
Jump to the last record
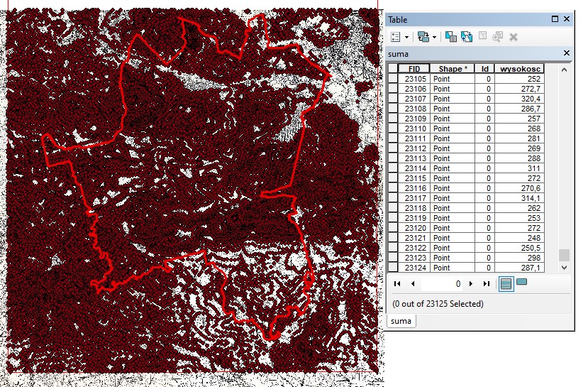point(486,283)
